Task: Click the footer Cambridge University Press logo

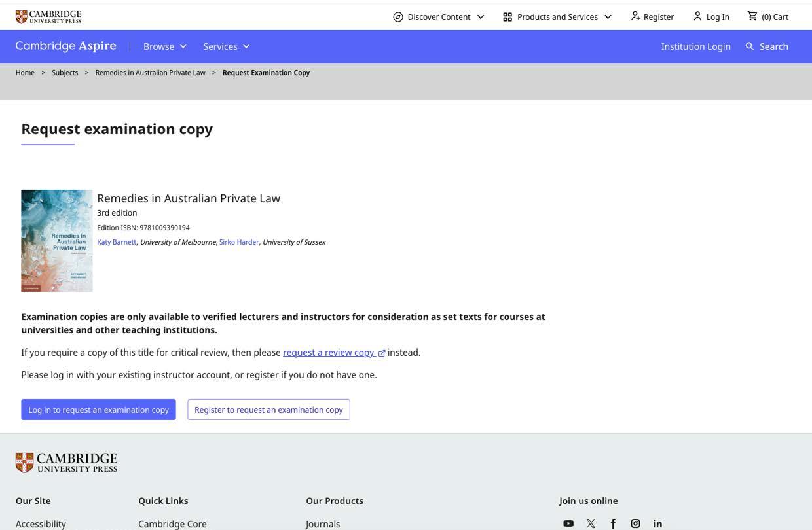Action: click(66, 463)
